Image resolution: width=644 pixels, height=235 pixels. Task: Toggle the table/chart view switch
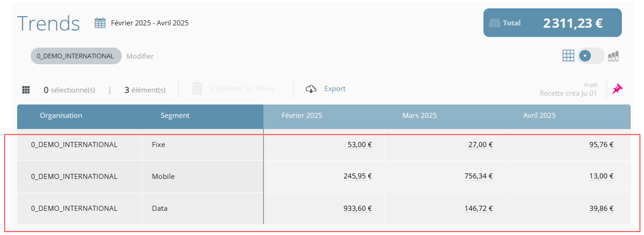pos(590,56)
